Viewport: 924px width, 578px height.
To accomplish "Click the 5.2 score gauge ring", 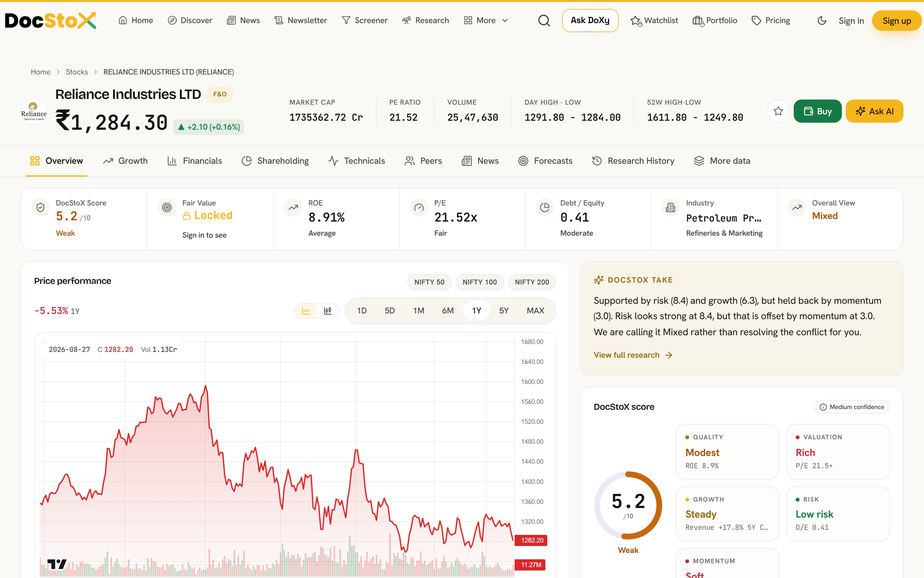I will pos(628,505).
